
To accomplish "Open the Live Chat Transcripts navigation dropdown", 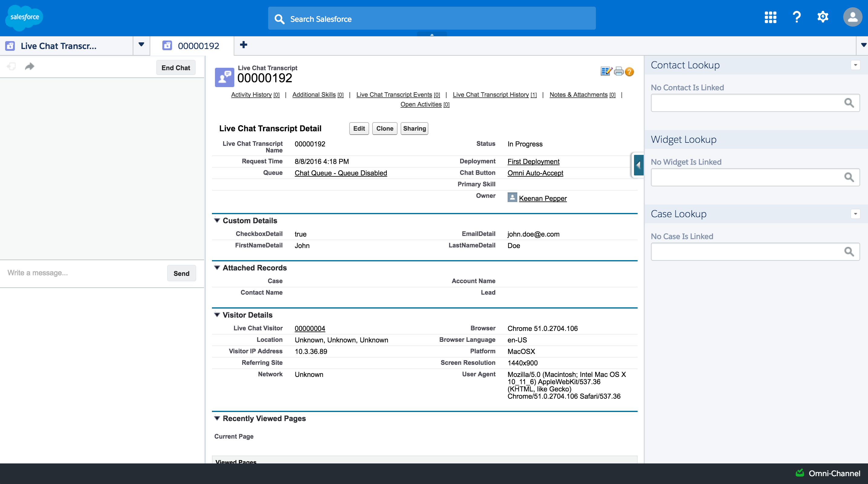I will 141,45.
